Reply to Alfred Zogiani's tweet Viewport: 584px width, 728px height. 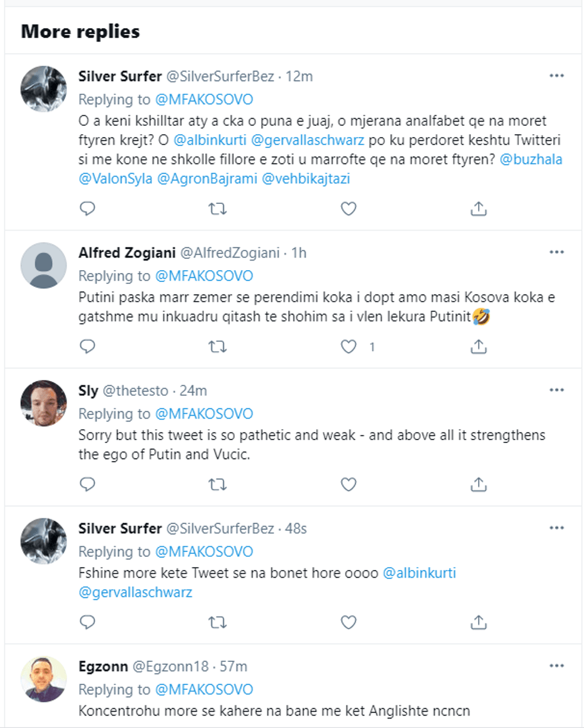point(88,346)
